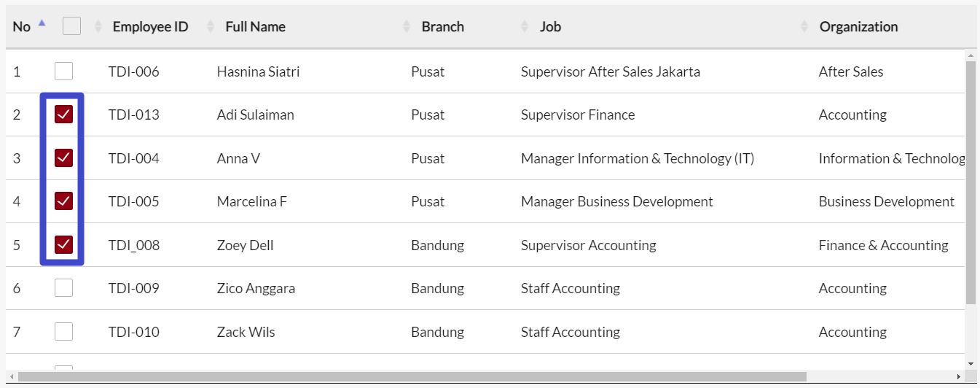Deselect Marcelina F's checkbox
Image resolution: width=980 pixels, height=388 pixels.
tap(64, 201)
